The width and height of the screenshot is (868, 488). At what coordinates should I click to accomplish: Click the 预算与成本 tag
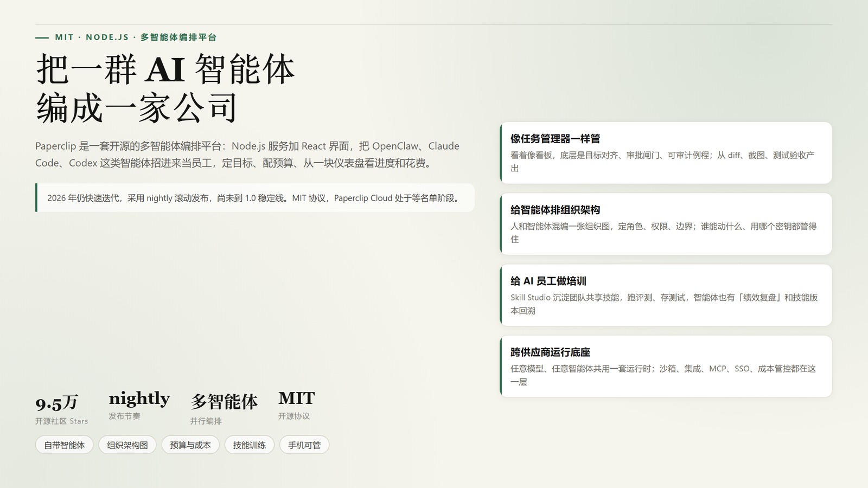pos(190,445)
